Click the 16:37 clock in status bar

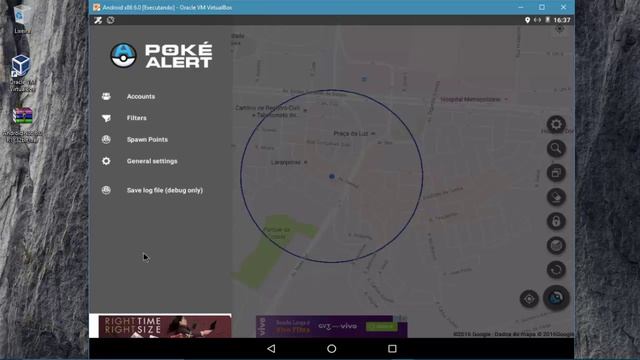[562, 20]
